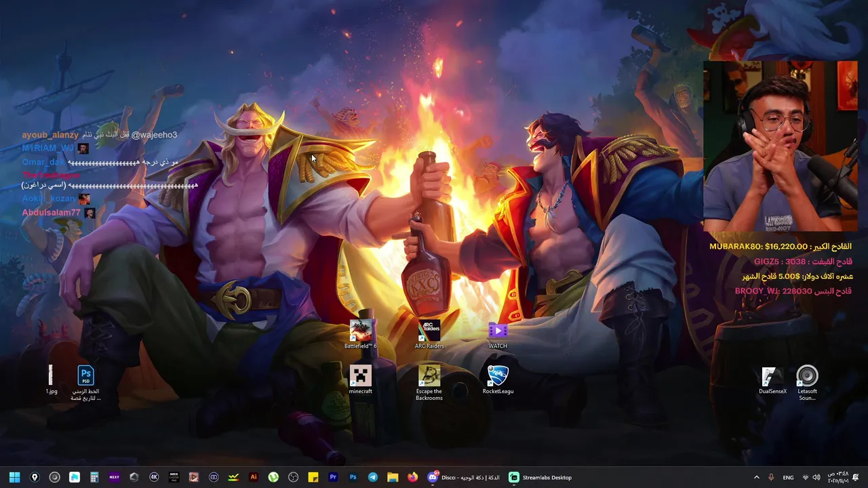
Task: Select the PSD file on the desktop
Action: pyautogui.click(x=85, y=384)
